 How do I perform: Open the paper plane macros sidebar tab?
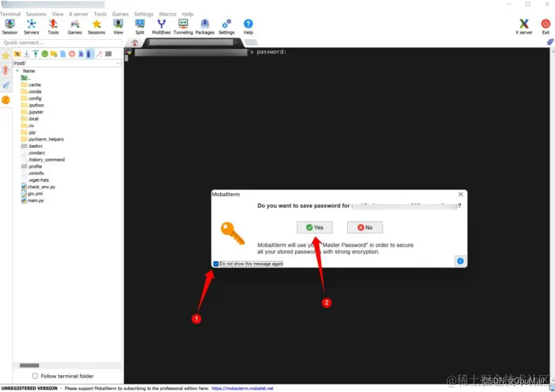coord(6,85)
